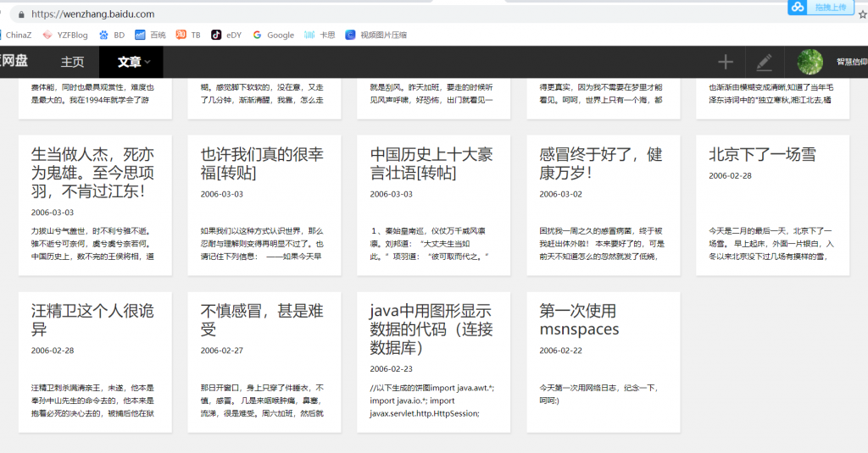Click the 拖拽上传 upload button
868x453 pixels.
[830, 7]
